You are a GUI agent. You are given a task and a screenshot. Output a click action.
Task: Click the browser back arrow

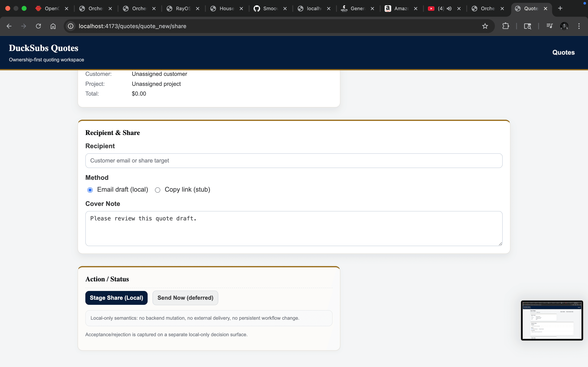click(x=9, y=26)
